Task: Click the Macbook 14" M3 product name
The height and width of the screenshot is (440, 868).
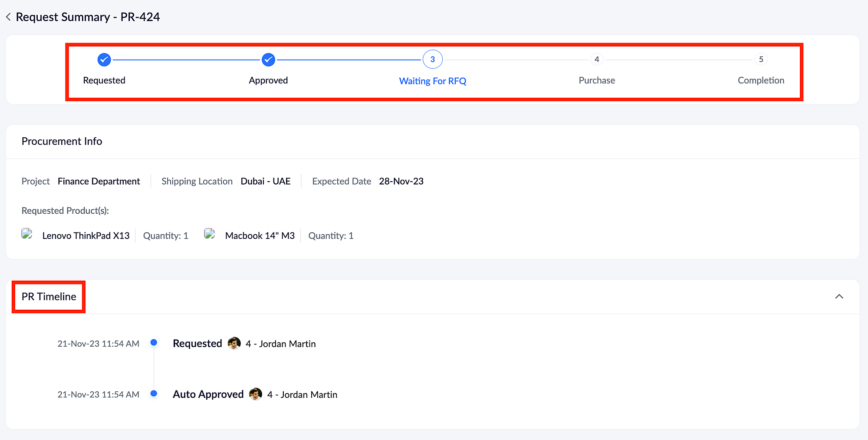Action: 260,236
